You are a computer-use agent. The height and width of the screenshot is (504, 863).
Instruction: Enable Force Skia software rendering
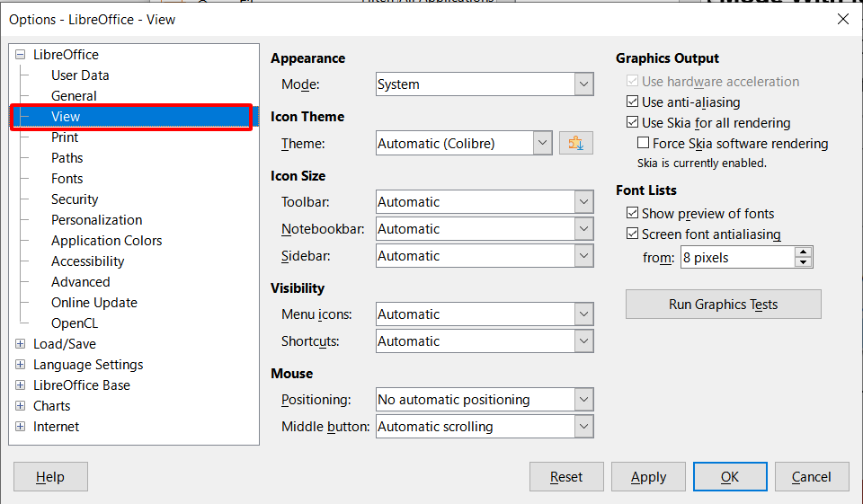644,144
